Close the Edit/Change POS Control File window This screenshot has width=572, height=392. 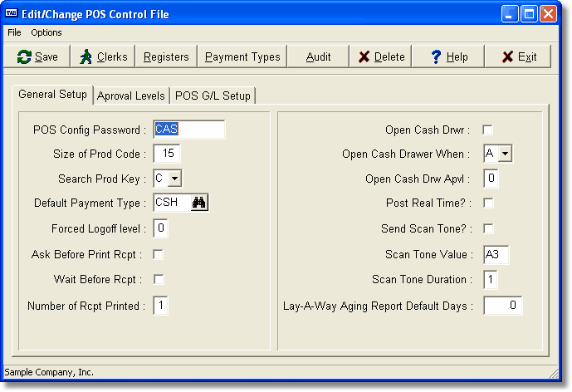[x=548, y=14]
